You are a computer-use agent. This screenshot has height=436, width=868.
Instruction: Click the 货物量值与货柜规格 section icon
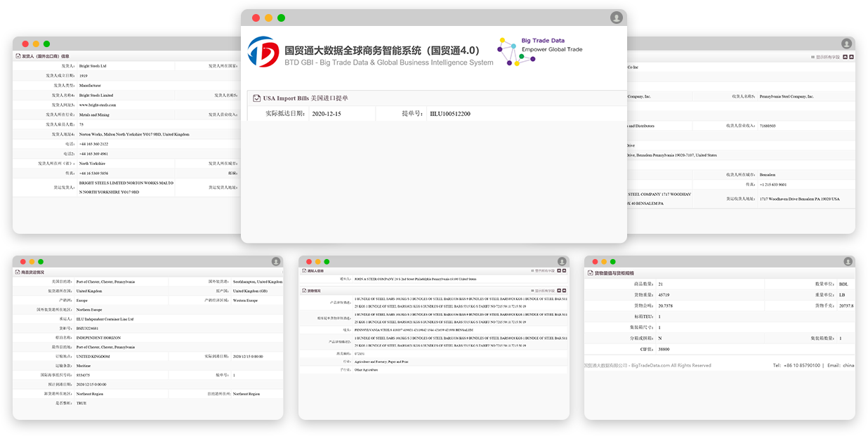pos(590,272)
